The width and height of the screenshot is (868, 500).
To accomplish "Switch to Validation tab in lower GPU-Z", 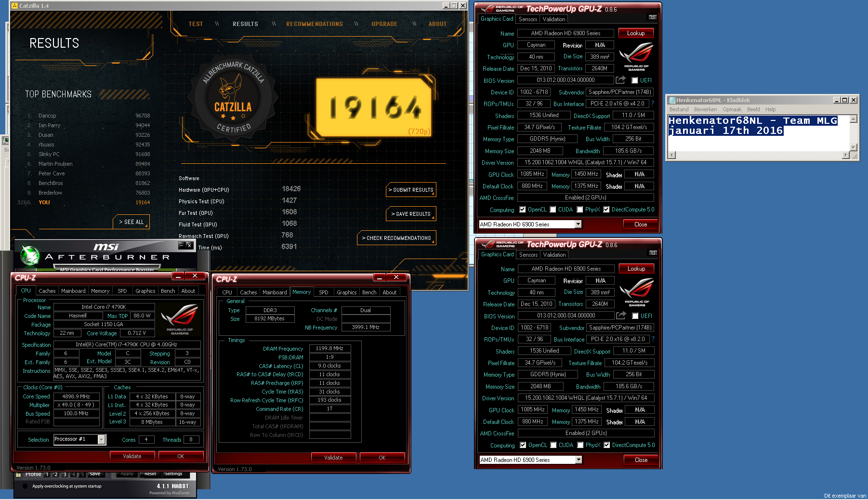I will click(554, 255).
